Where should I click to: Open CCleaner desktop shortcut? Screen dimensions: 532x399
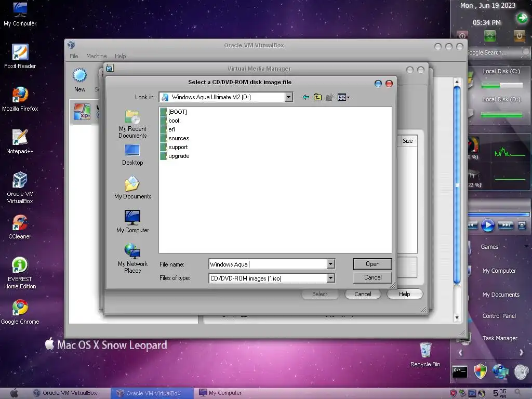[x=20, y=227]
